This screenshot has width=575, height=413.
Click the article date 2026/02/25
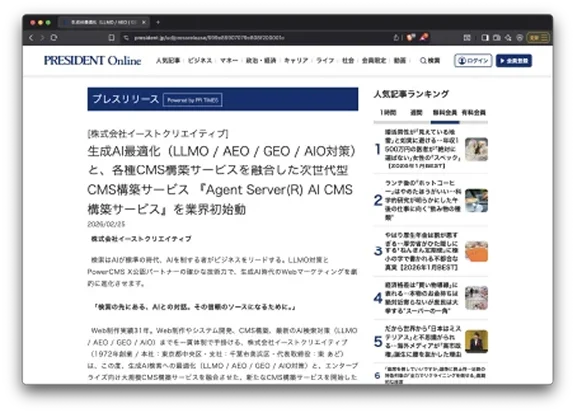pyautogui.click(x=106, y=224)
